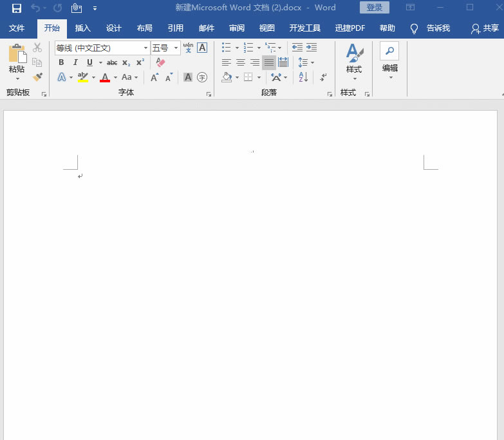Open the Paragraph dialog launcher
Viewport: 504px width, 440px height.
[330, 94]
